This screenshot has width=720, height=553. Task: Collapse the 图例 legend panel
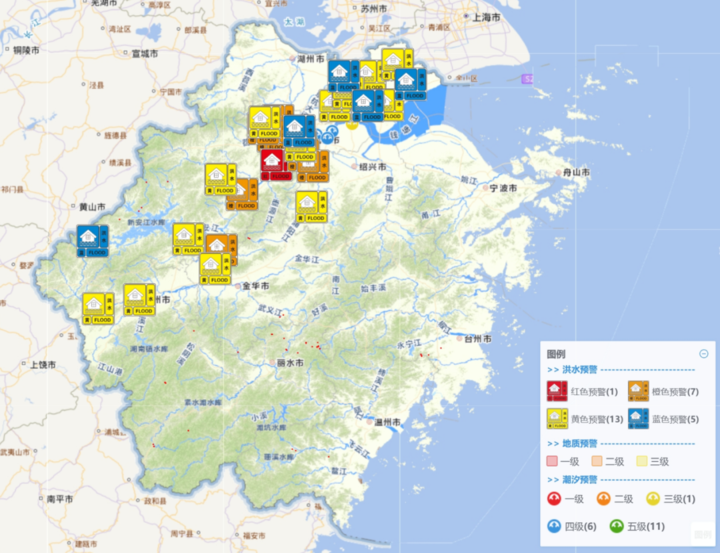[704, 353]
